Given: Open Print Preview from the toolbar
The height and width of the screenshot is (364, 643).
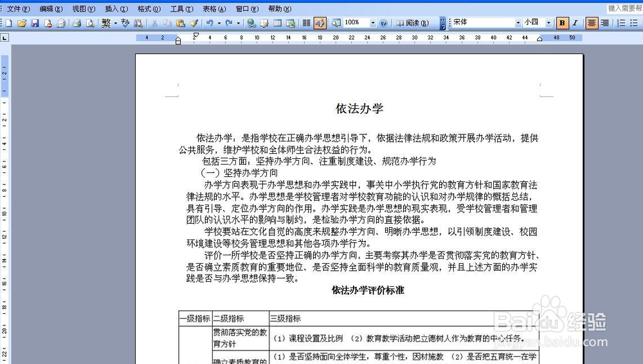Looking at the screenshot, I should (x=90, y=23).
